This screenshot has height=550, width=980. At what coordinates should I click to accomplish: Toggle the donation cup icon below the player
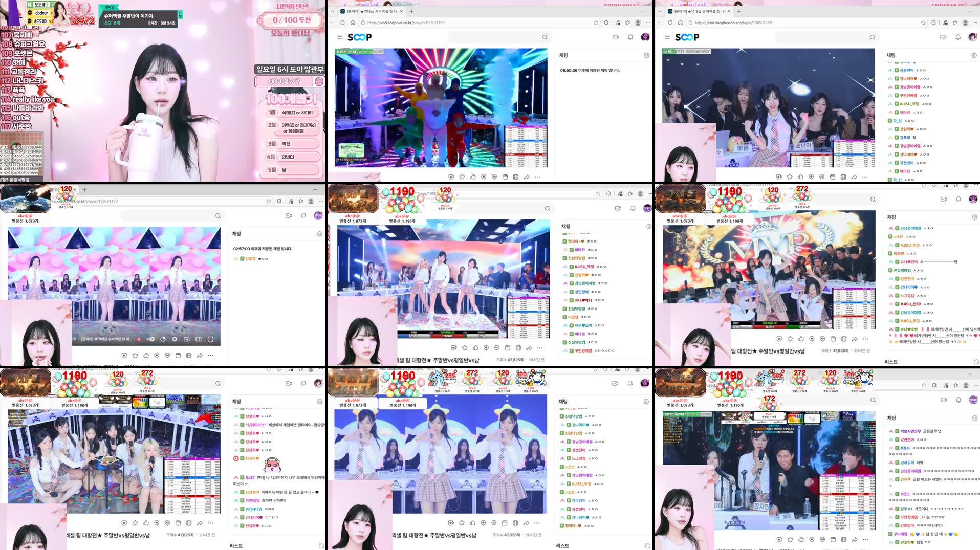pos(451,177)
